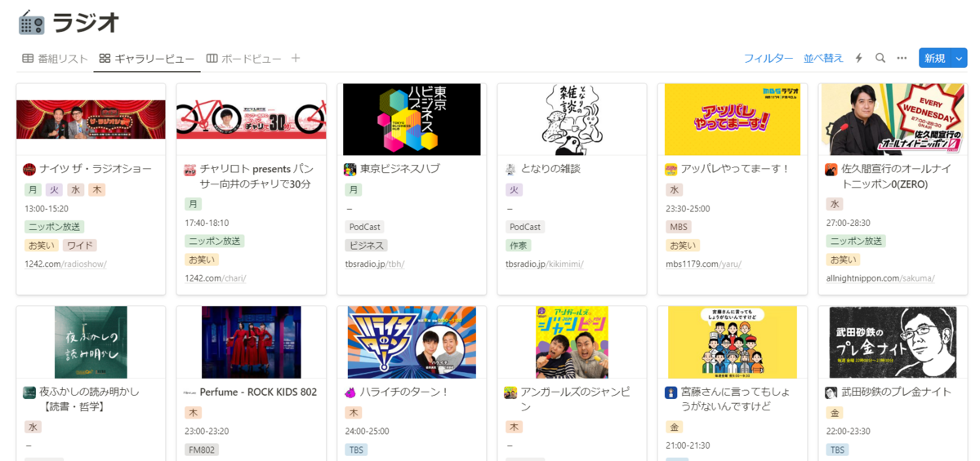Image resolution: width=980 pixels, height=461 pixels.
Task: Click the 火 tag on ナイツ card
Action: click(54, 190)
